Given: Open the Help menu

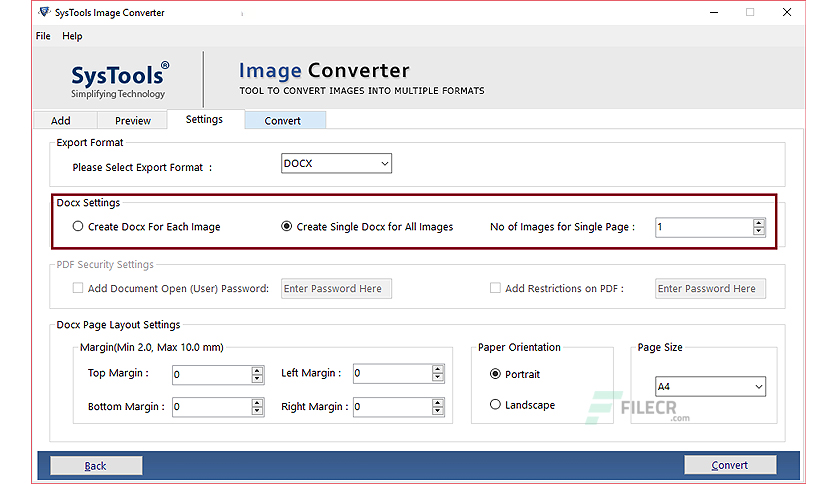Looking at the screenshot, I should tap(72, 36).
